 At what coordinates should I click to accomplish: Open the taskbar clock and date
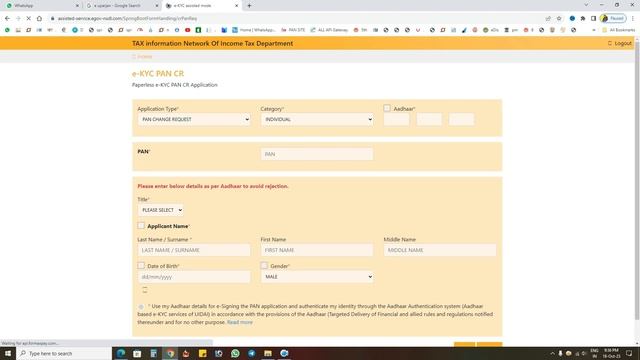pos(611,353)
